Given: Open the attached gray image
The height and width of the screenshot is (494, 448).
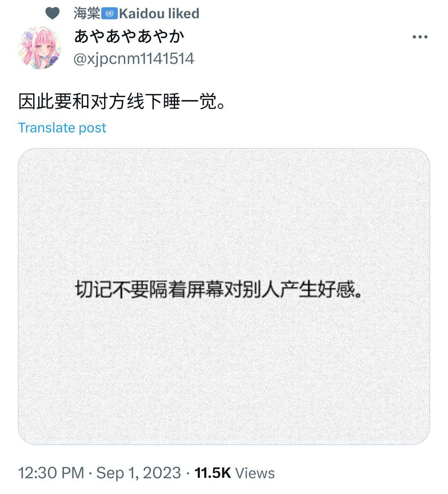Looking at the screenshot, I should [224, 297].
